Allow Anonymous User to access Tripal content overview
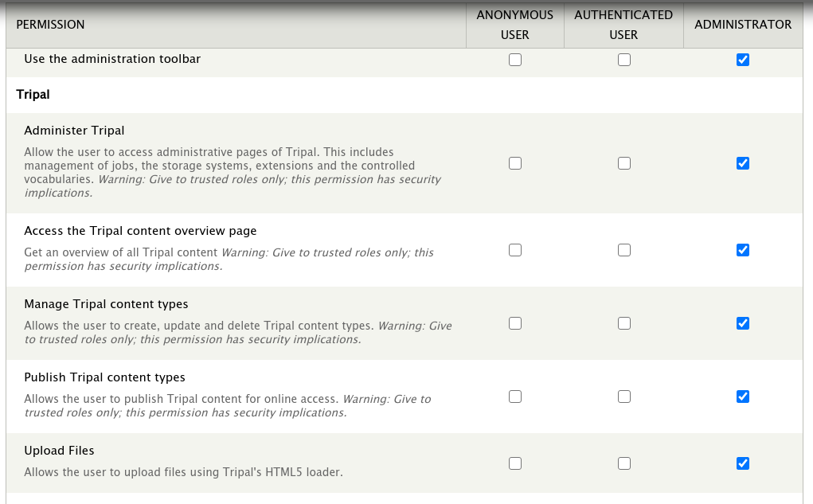This screenshot has width=813, height=504. click(515, 250)
